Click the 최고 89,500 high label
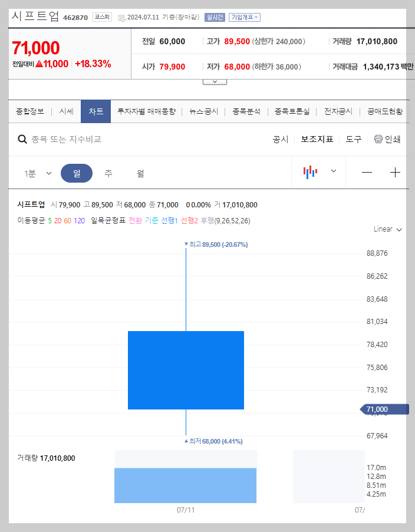415x532 pixels. pyautogui.click(x=216, y=244)
